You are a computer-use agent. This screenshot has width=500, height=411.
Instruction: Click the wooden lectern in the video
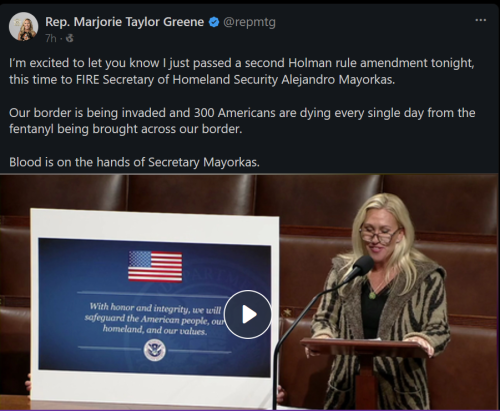tap(366, 367)
